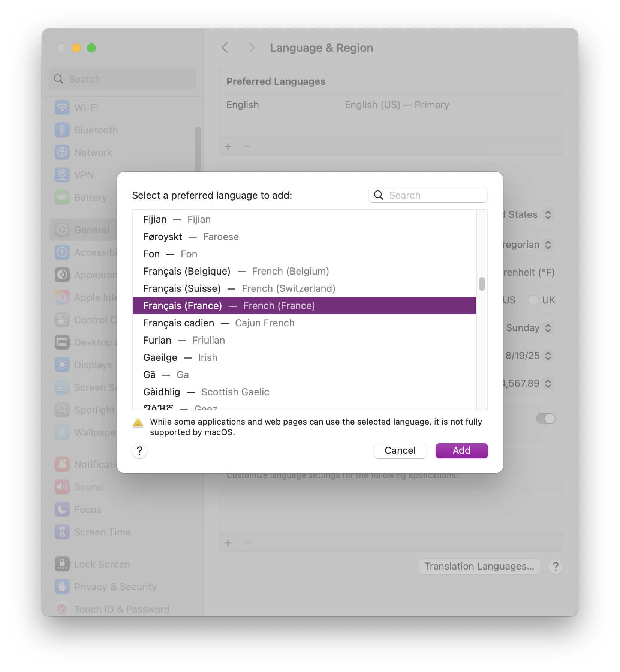Open Screen Time hourglass icon
The width and height of the screenshot is (620, 672).
62,532
